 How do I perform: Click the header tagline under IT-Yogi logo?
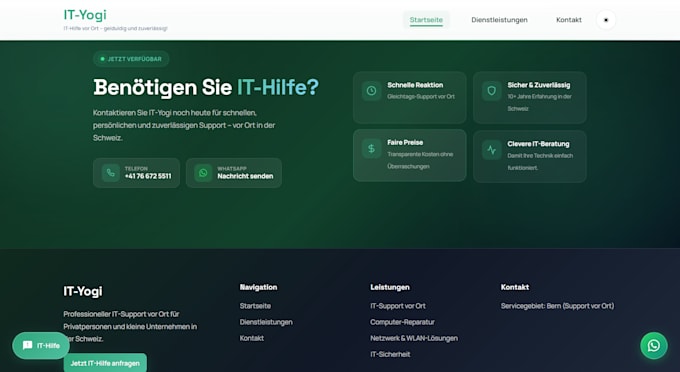click(x=115, y=28)
